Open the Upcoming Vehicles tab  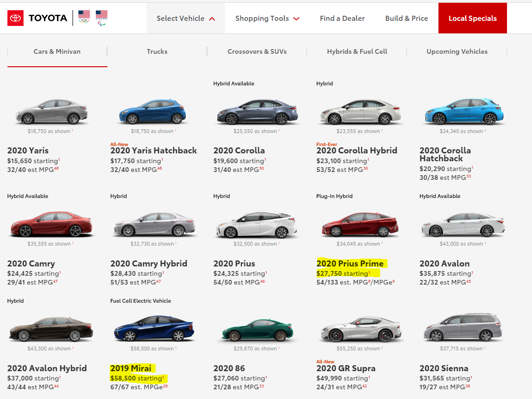pyautogui.click(x=457, y=51)
